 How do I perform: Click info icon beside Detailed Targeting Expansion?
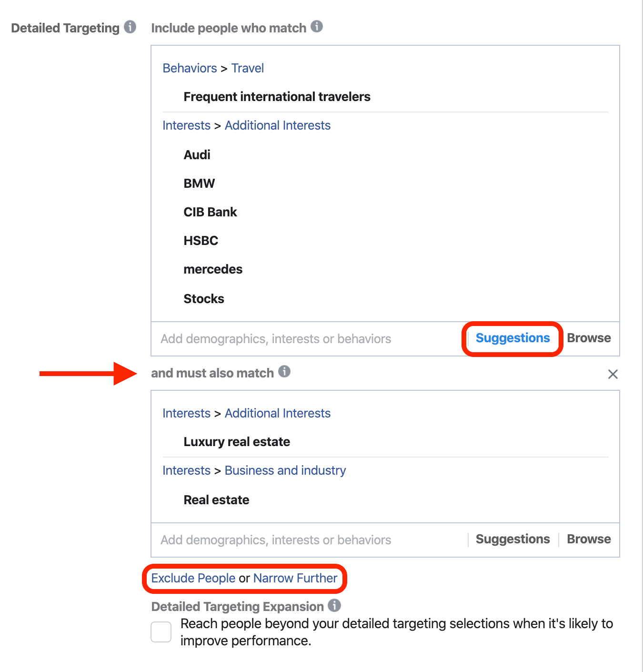(x=334, y=605)
